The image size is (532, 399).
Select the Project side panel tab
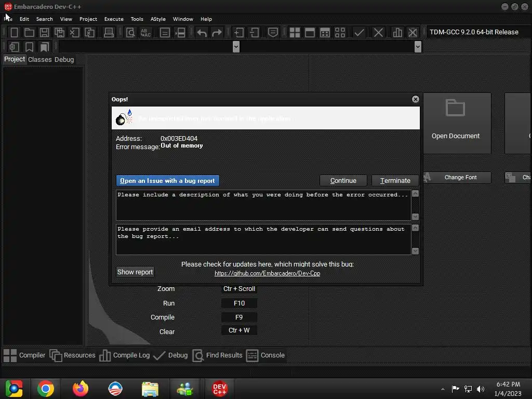(x=15, y=59)
